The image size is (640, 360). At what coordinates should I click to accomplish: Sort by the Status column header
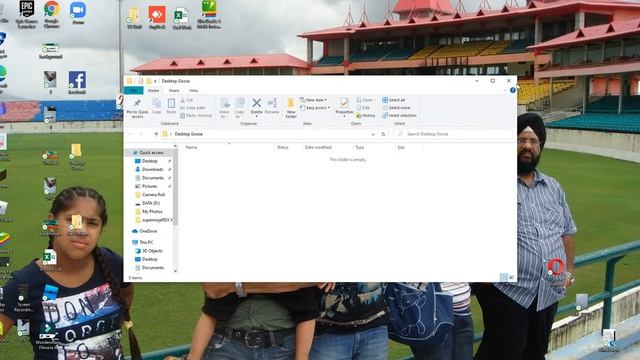282,147
